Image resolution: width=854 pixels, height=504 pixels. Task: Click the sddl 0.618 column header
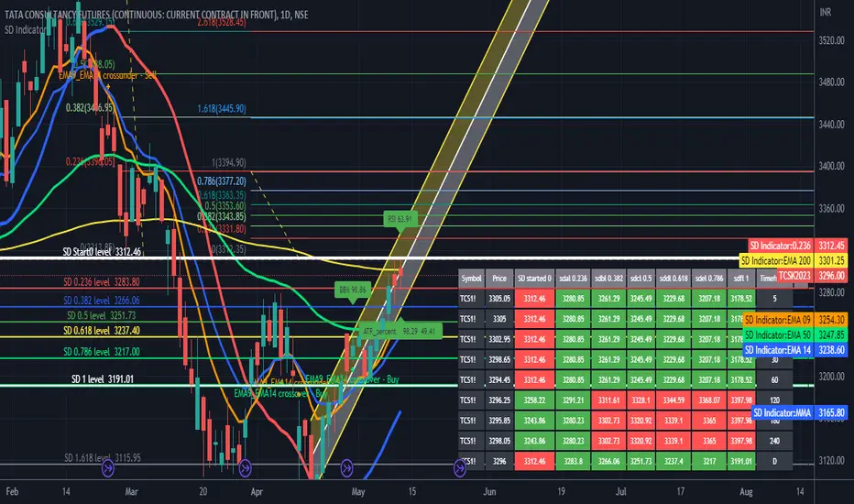tap(673, 279)
